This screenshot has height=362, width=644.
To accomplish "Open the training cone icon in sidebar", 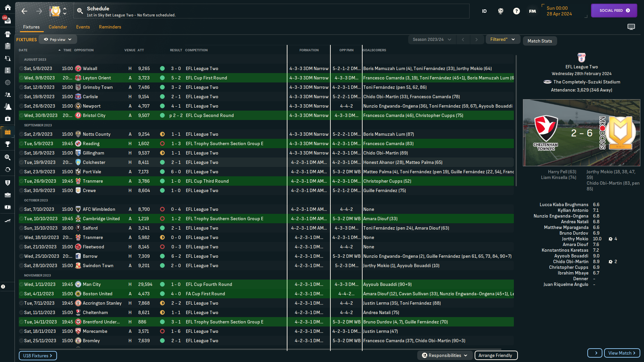I will 7,107.
